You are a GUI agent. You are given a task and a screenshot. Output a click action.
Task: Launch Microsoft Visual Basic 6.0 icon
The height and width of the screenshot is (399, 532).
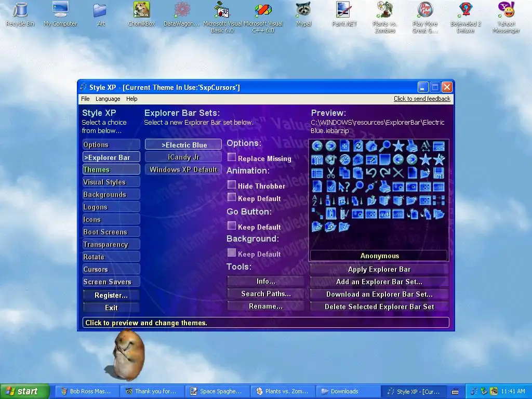tap(222, 17)
